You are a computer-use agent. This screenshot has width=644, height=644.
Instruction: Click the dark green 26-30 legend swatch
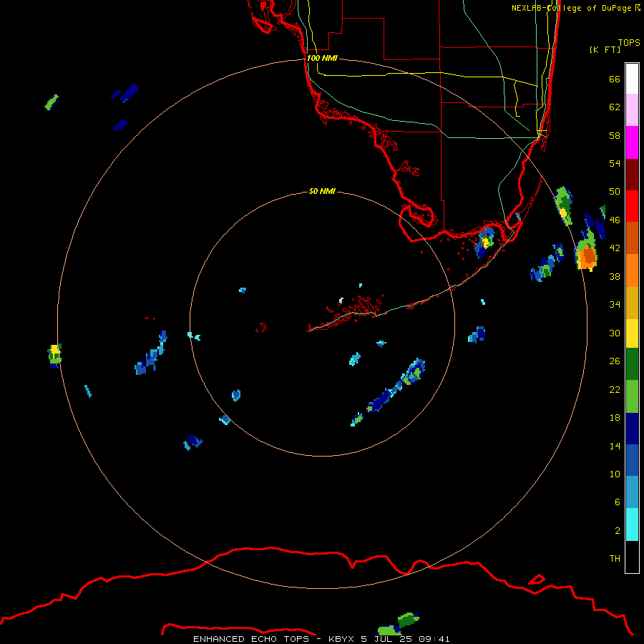pyautogui.click(x=632, y=364)
